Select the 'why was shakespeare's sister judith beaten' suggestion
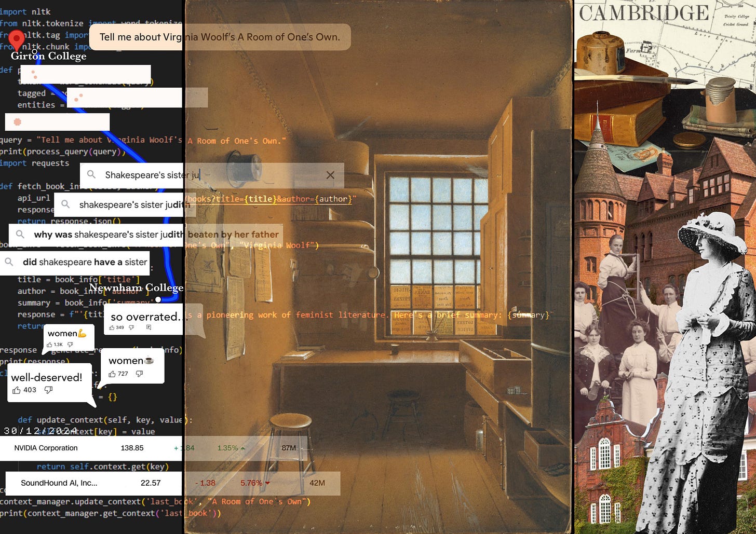 click(140, 235)
